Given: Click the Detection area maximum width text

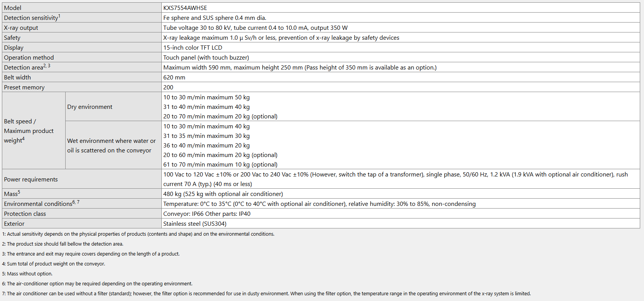Looking at the screenshot, I should 300,67.
